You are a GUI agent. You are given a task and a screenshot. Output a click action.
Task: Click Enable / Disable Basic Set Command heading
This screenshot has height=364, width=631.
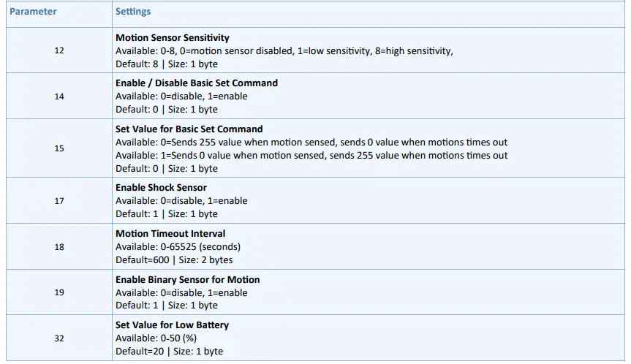coord(197,83)
